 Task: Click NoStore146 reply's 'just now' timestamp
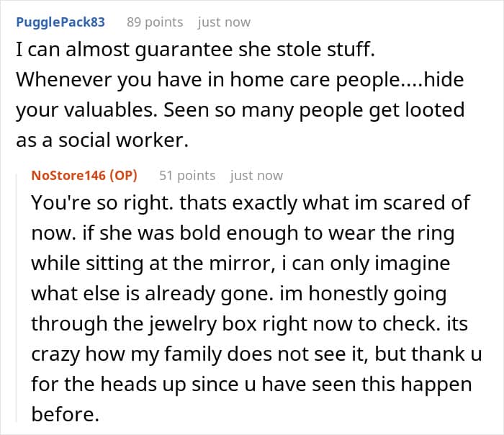tap(256, 175)
